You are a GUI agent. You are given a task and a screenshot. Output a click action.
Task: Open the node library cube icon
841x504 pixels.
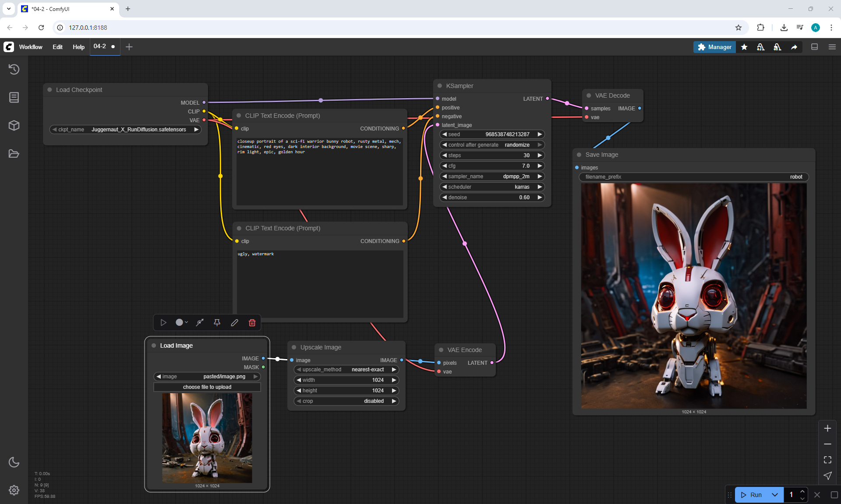point(14,126)
